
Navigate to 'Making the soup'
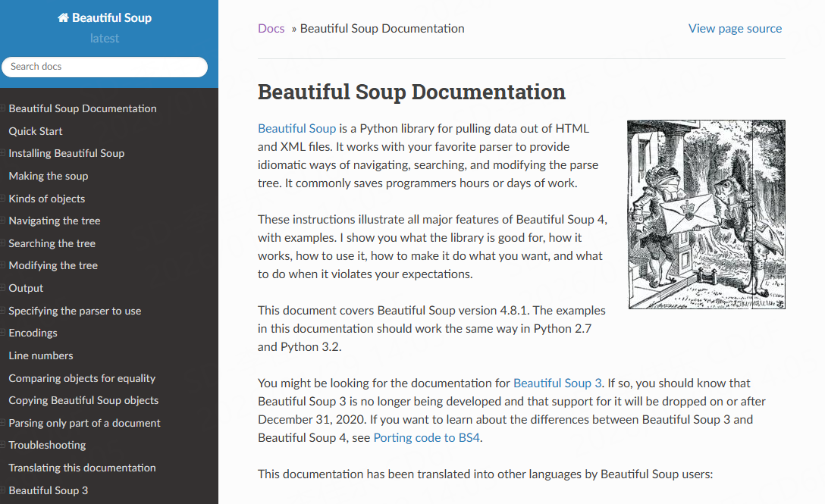[x=48, y=176]
